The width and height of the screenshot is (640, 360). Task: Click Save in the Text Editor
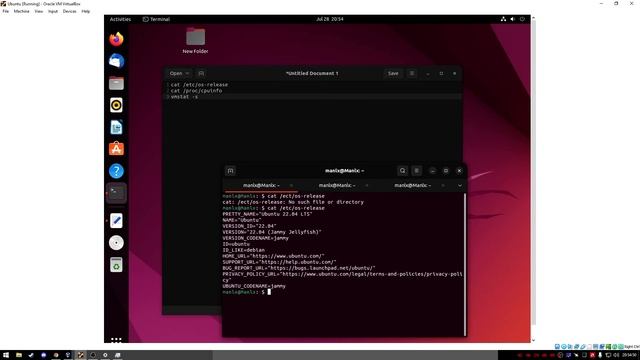pos(393,73)
